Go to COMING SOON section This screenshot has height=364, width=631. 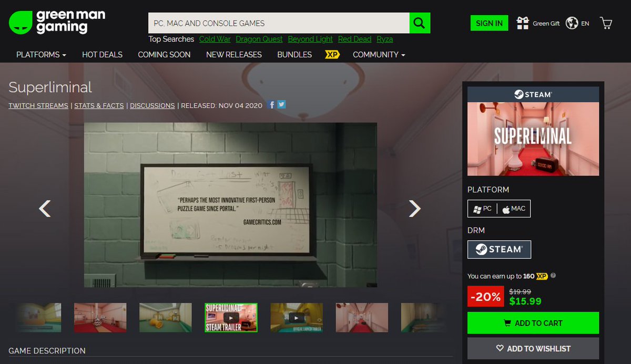click(164, 55)
